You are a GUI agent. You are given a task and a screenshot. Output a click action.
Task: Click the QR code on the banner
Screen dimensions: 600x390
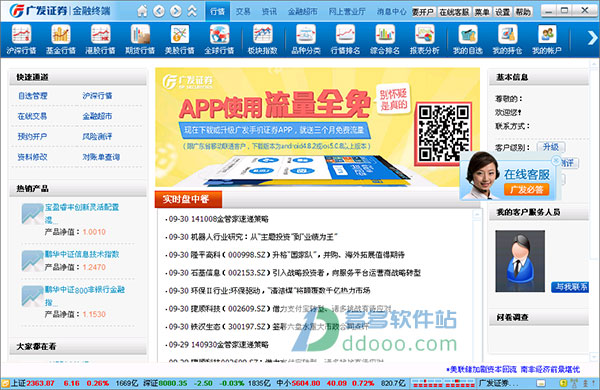443,133
